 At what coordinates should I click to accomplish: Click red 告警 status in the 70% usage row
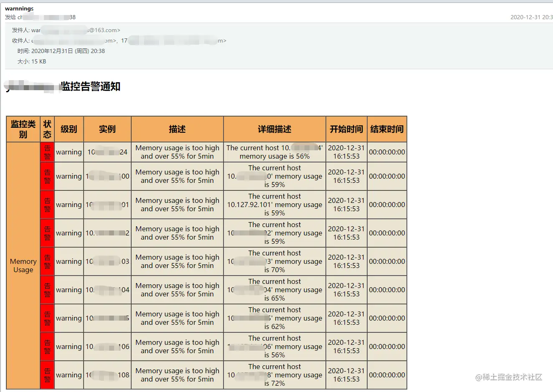(x=47, y=261)
